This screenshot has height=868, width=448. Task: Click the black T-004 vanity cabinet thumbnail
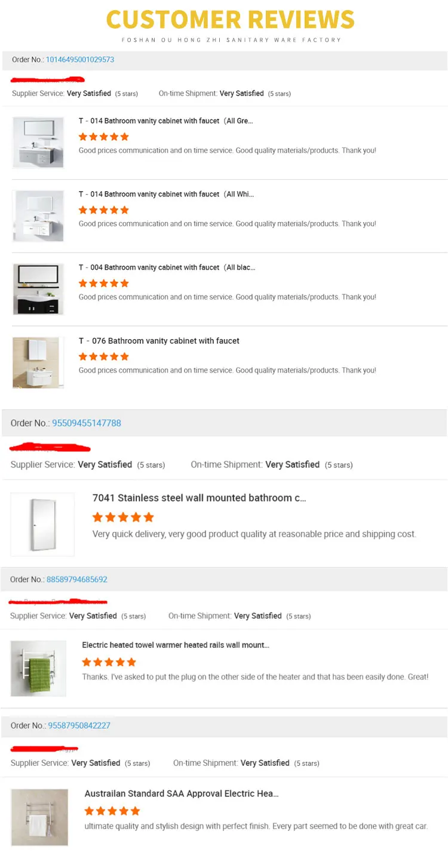tap(38, 289)
